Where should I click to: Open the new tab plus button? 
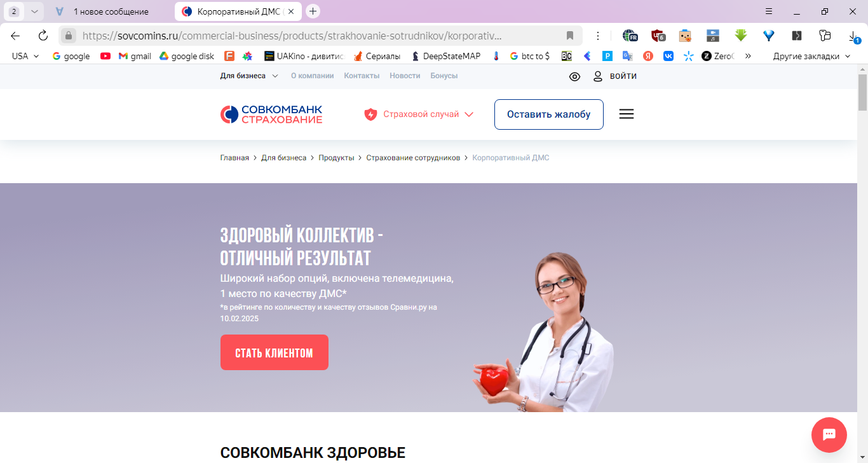[x=313, y=11]
